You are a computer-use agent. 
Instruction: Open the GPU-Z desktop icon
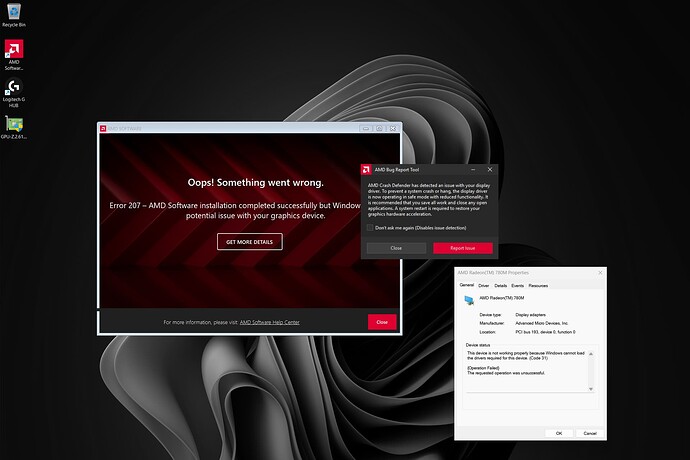click(14, 127)
